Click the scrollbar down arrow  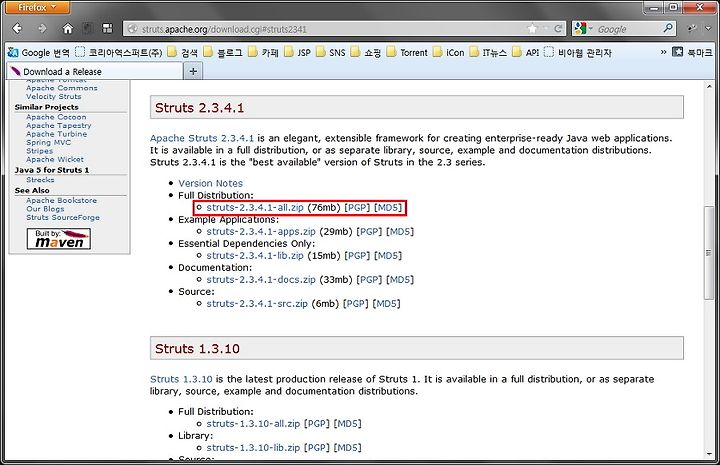tap(709, 453)
